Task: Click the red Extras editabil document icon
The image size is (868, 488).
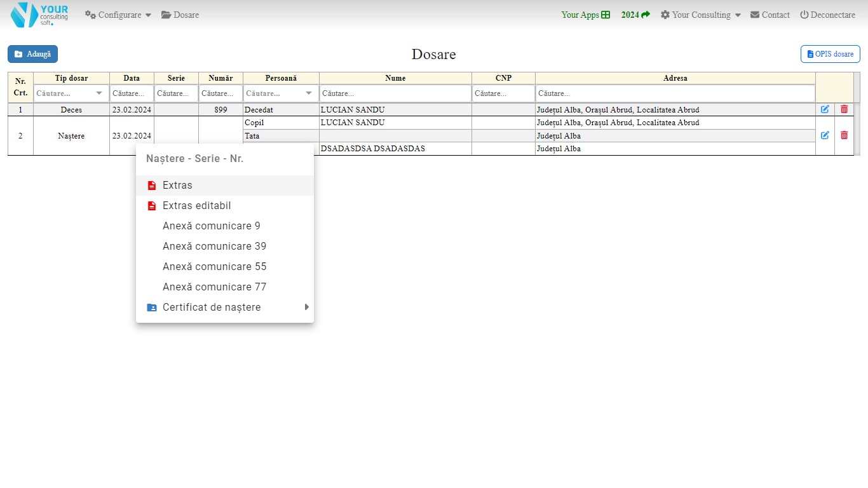Action: pyautogui.click(x=152, y=206)
